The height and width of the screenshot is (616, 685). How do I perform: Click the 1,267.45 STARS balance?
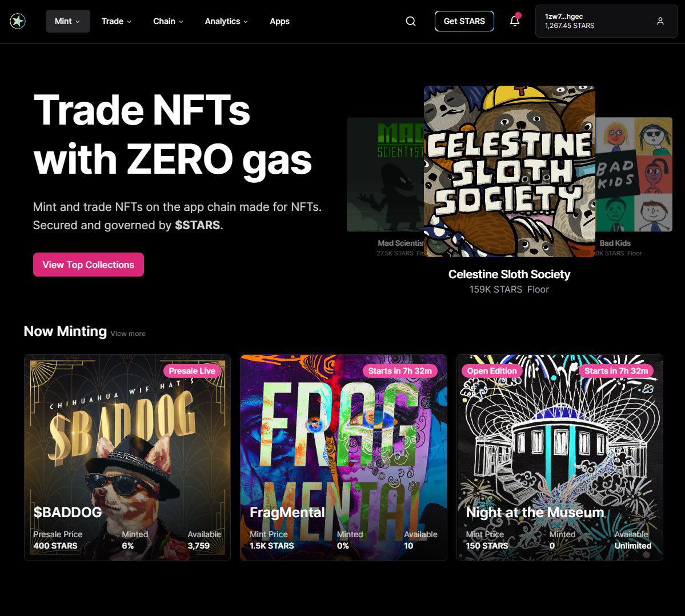pyautogui.click(x=570, y=26)
